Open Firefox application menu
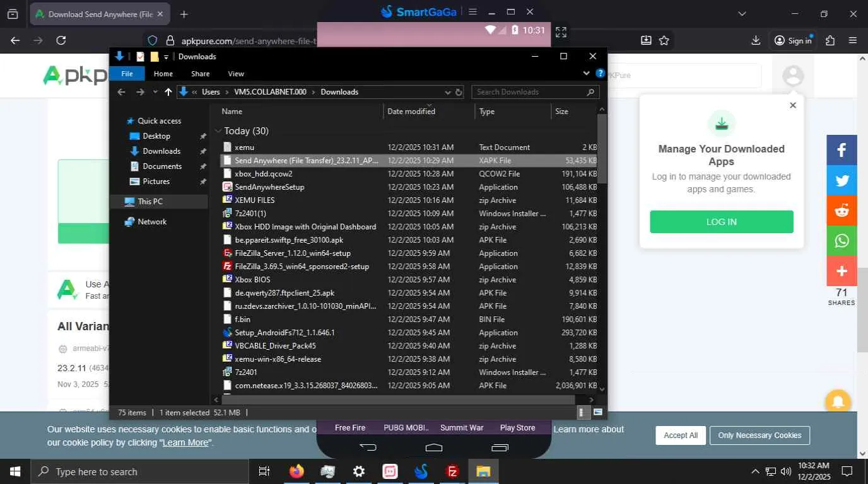Screen dimensions: 868x484 (853, 40)
